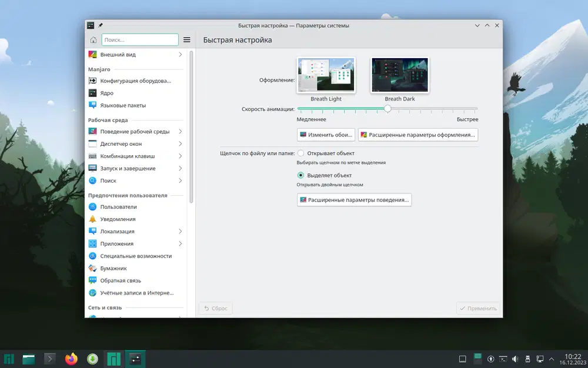Click the home icon in the sidebar header

click(x=93, y=40)
